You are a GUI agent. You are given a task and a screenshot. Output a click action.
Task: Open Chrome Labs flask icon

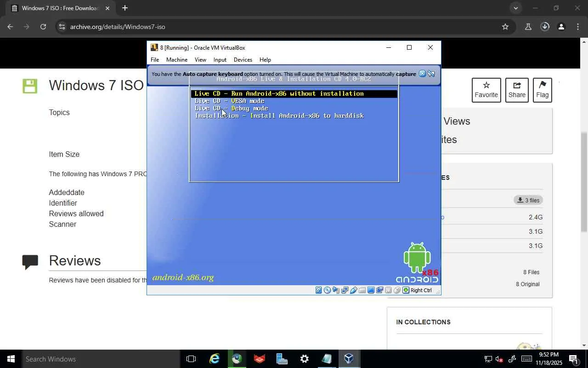[528, 27]
